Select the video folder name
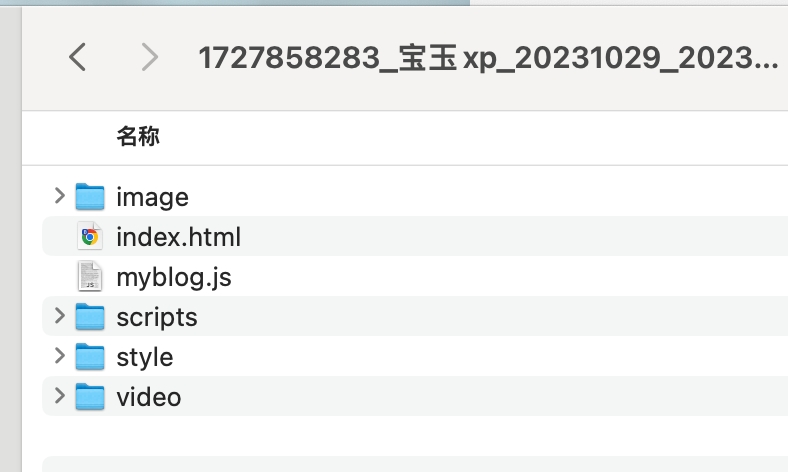Screen dimensions: 788x472 (149, 398)
